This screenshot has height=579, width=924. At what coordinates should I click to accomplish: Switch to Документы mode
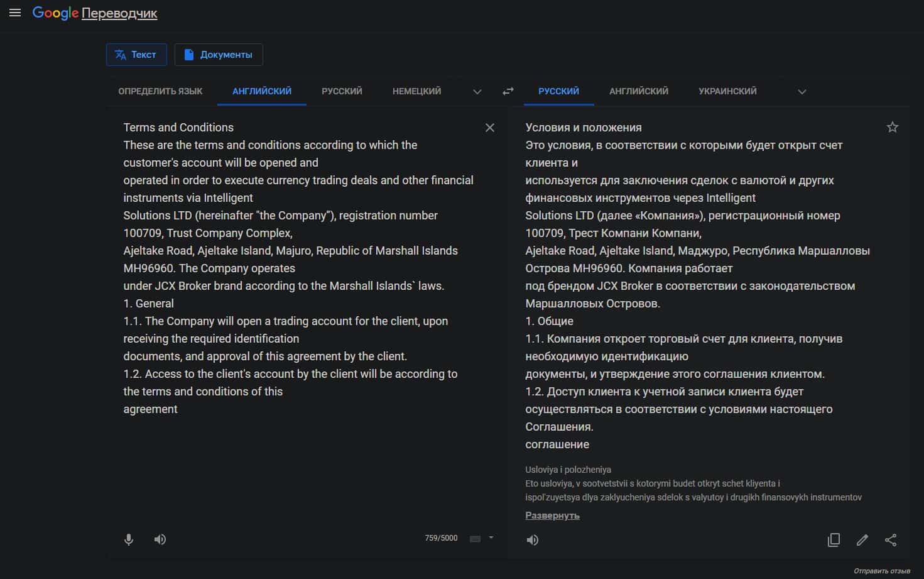tap(219, 55)
